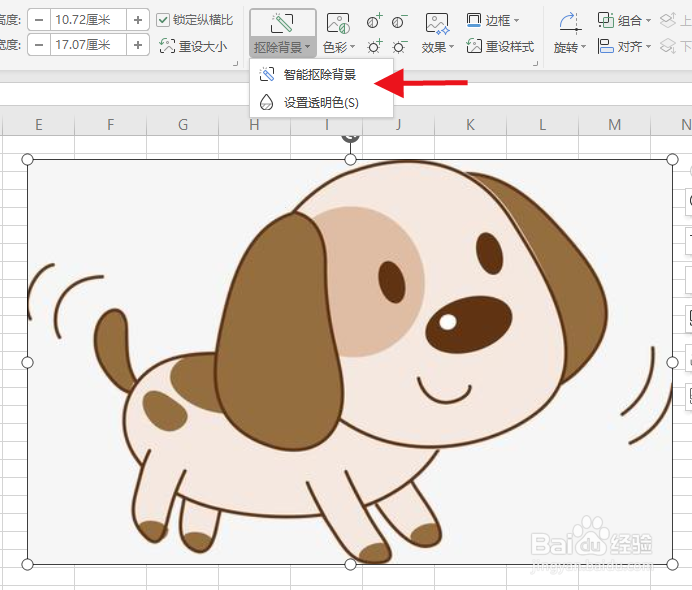Image resolution: width=692 pixels, height=590 pixels.
Task: Open the 边框 border dropdown
Action: point(493,20)
